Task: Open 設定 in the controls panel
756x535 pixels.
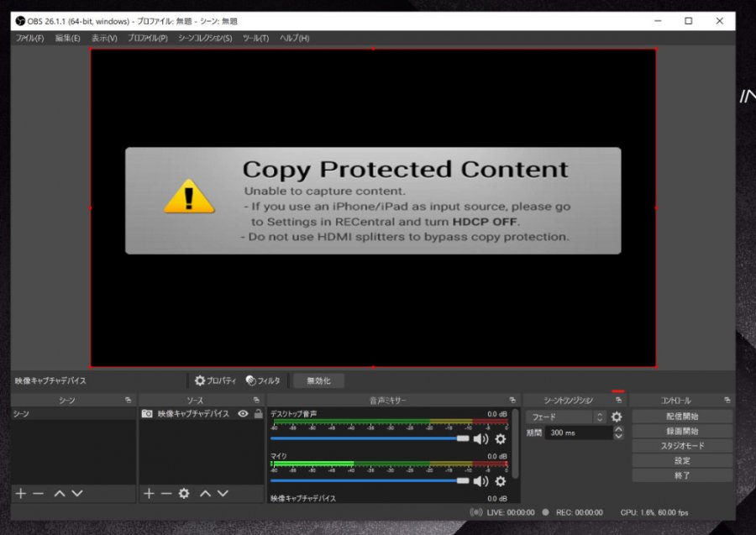Action: 682,461
